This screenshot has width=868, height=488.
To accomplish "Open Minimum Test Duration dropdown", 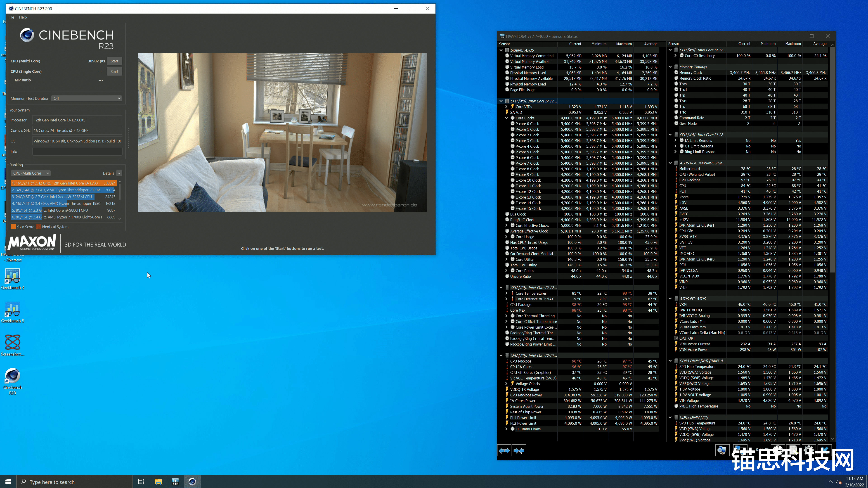I will click(x=87, y=98).
